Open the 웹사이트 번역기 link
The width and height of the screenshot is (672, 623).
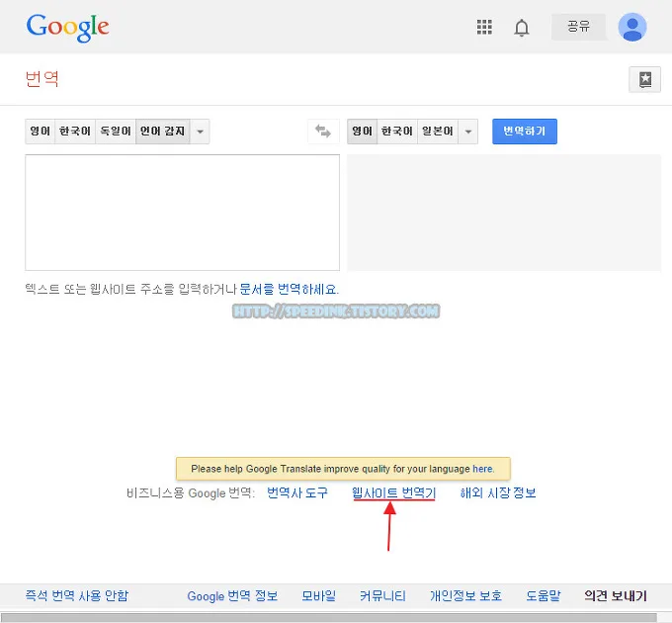pos(393,493)
